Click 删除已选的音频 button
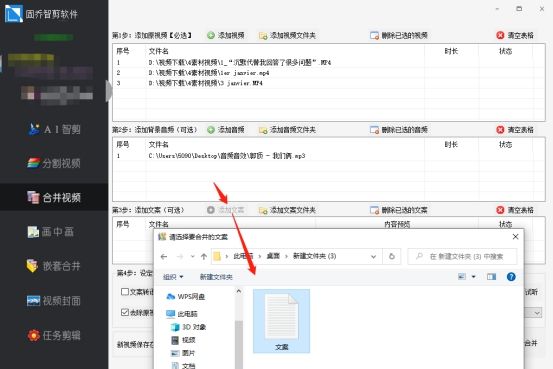 pos(399,130)
